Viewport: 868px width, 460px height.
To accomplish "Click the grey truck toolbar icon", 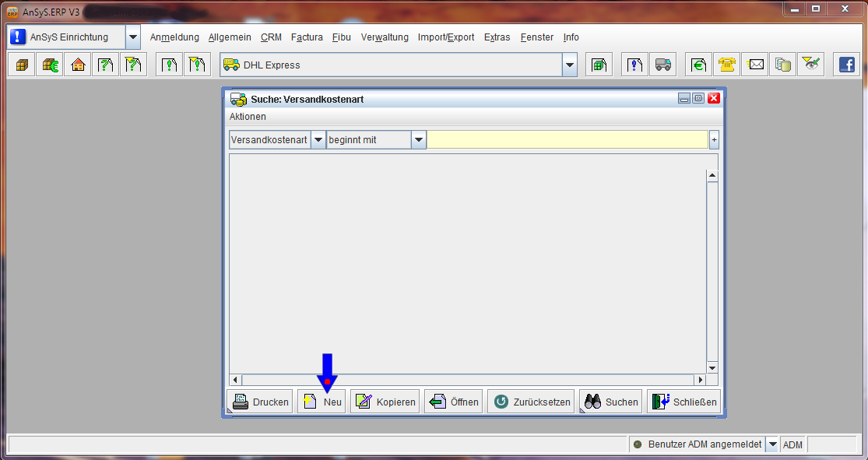I will tap(663, 65).
